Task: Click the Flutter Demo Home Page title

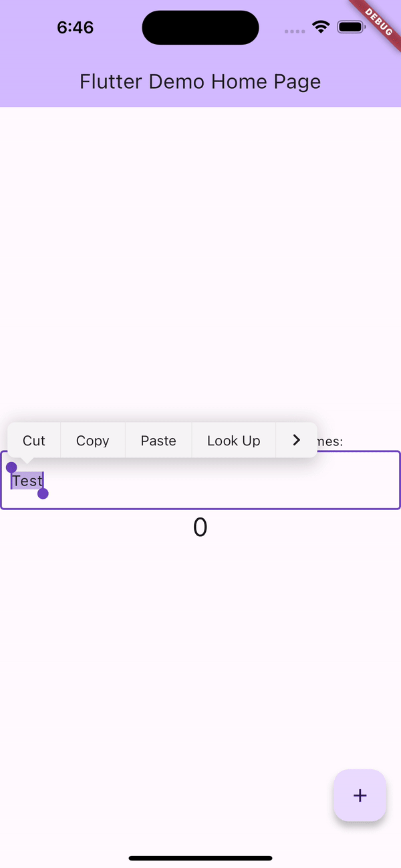Action: (x=200, y=81)
